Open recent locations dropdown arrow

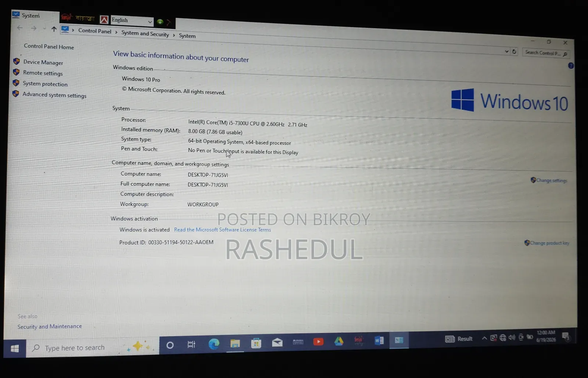point(44,29)
